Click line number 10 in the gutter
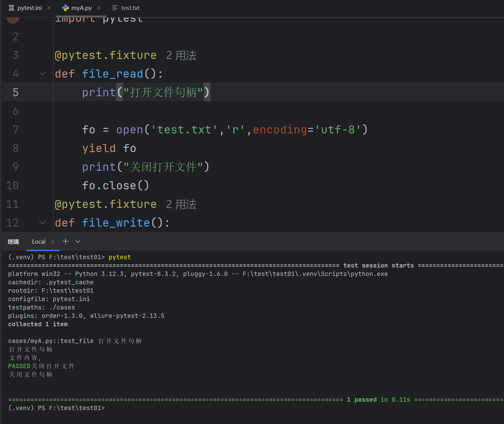The width and height of the screenshot is (504, 424). pyautogui.click(x=12, y=185)
